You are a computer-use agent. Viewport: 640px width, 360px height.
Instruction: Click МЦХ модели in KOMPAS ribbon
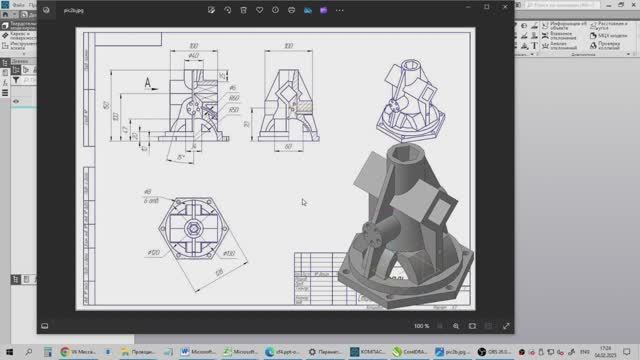(x=609, y=36)
